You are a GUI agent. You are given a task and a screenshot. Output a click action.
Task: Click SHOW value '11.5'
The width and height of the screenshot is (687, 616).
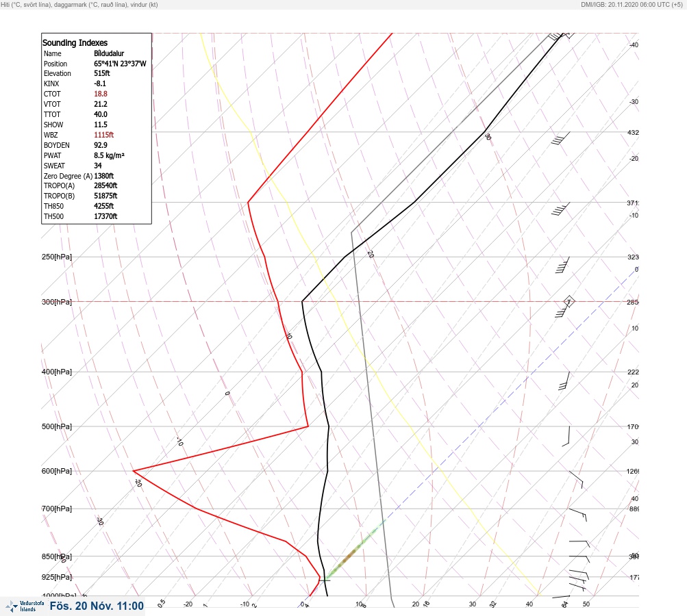pos(100,125)
